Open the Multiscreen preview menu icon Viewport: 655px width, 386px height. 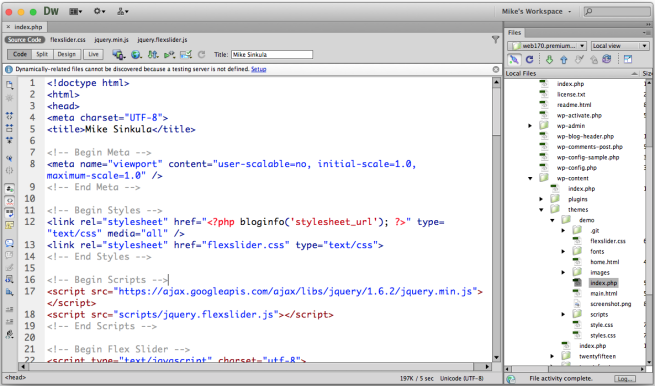point(119,54)
